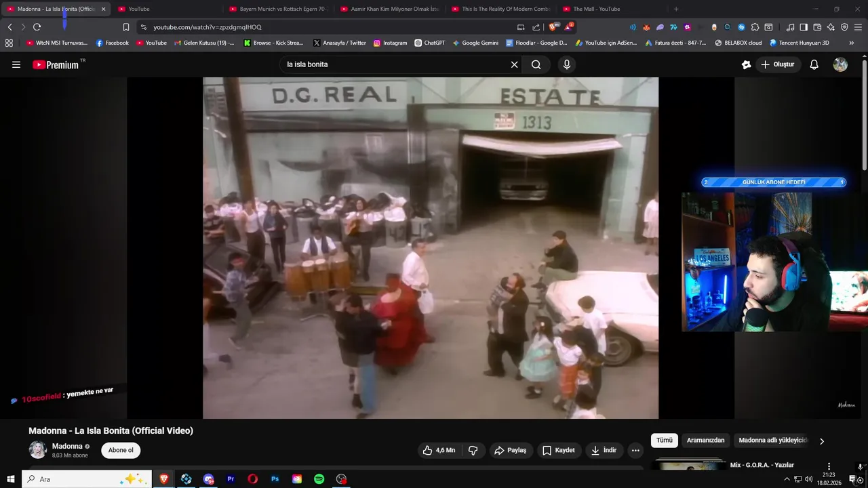Toggle the browser sidebar panel
868x488 pixels.
point(804,27)
